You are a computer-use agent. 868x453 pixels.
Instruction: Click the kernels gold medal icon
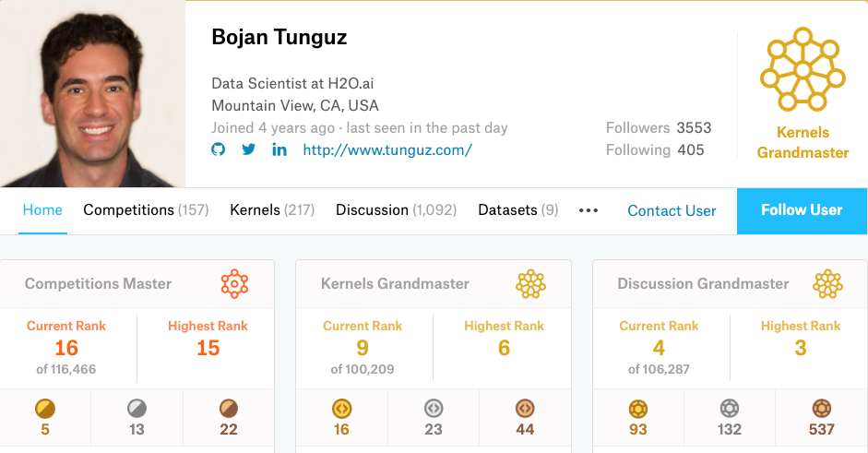[341, 409]
